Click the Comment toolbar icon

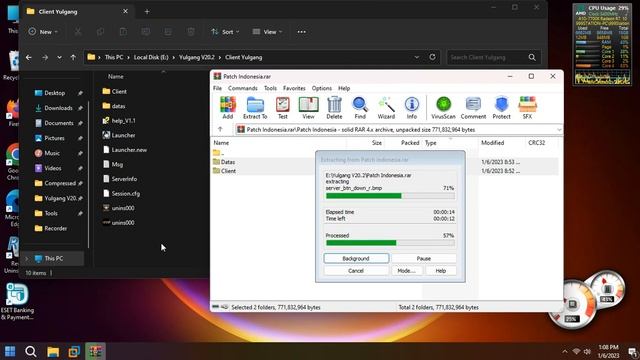click(x=473, y=108)
